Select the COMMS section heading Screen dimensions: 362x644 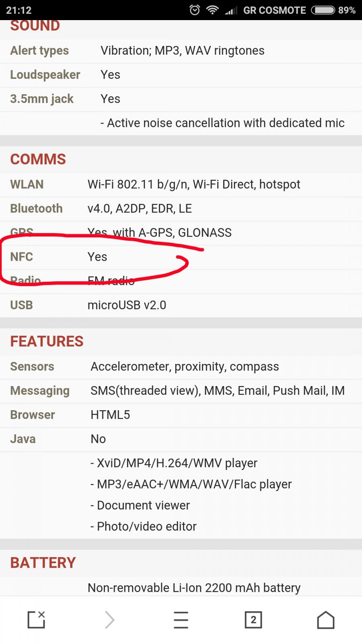(38, 159)
